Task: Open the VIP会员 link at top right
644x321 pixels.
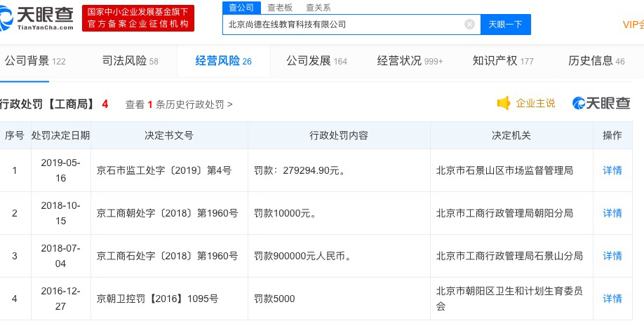Action: point(633,25)
